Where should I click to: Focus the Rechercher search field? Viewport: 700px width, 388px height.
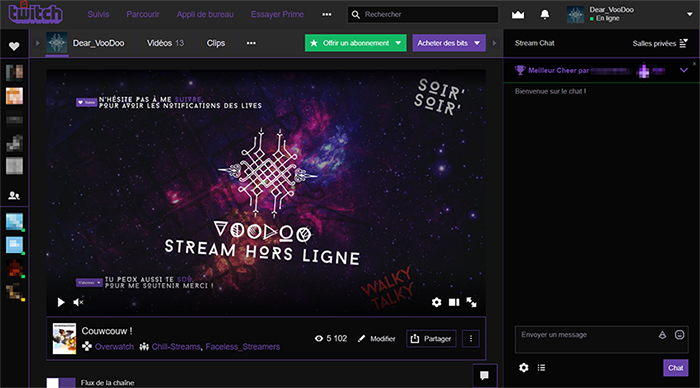pos(423,14)
